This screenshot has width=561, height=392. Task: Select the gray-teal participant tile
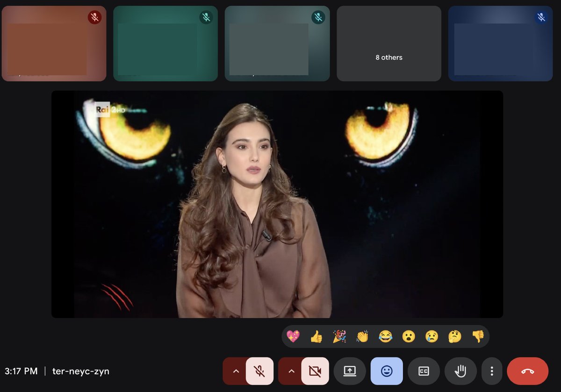pyautogui.click(x=277, y=43)
